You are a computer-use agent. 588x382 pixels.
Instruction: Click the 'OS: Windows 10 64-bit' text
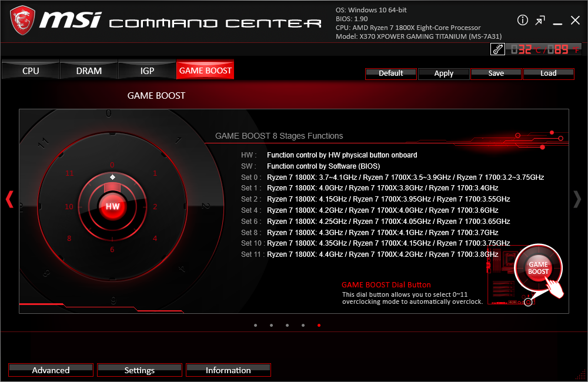(x=371, y=10)
